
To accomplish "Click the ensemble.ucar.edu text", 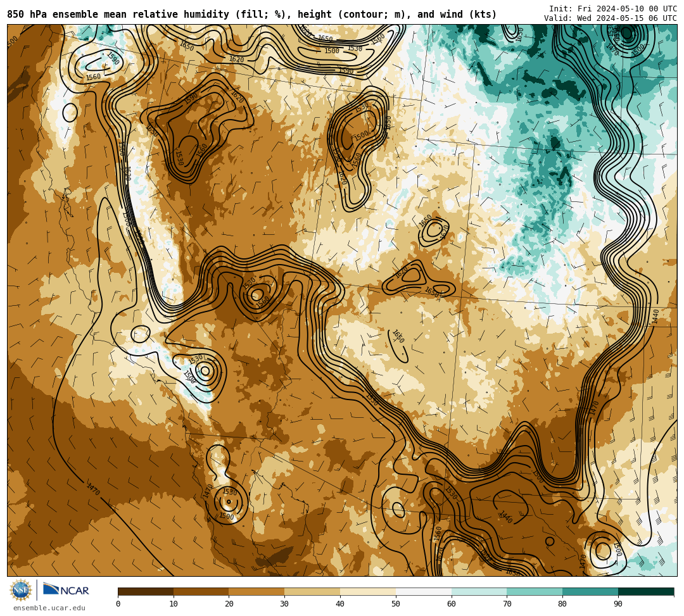I will click(x=49, y=608).
